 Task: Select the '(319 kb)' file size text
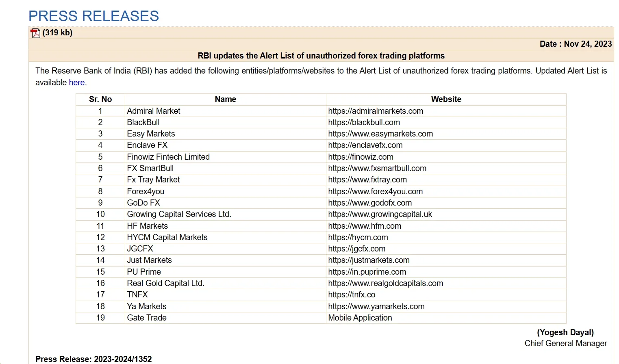pos(57,32)
